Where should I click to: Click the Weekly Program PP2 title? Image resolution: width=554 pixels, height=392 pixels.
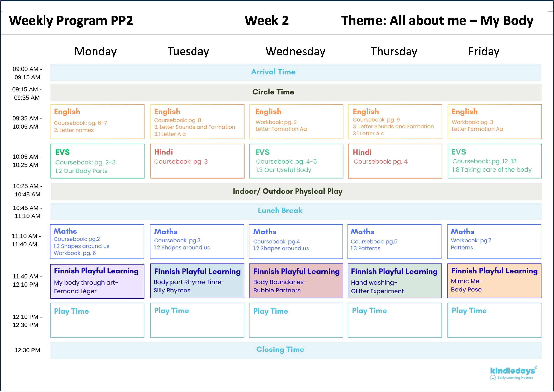71,20
